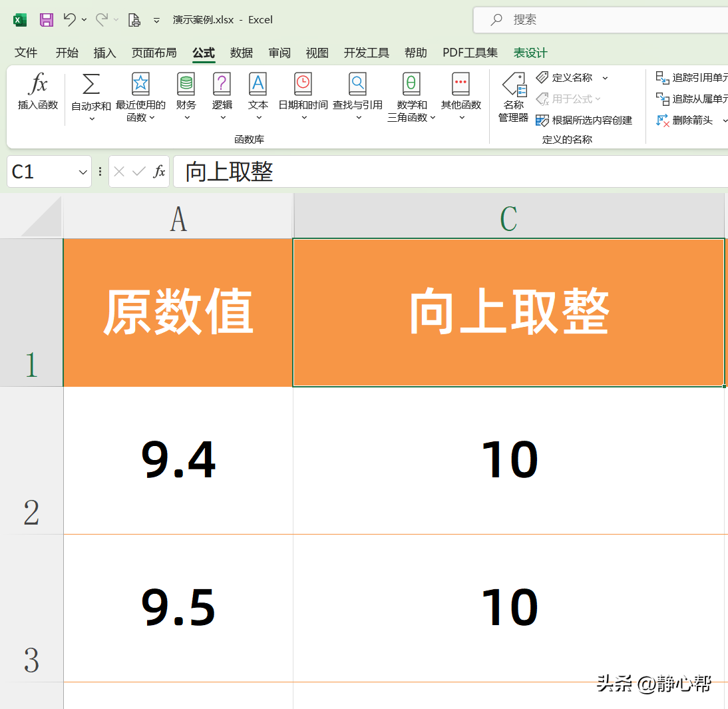Click the 删除箭头 button

pyautogui.click(x=684, y=120)
